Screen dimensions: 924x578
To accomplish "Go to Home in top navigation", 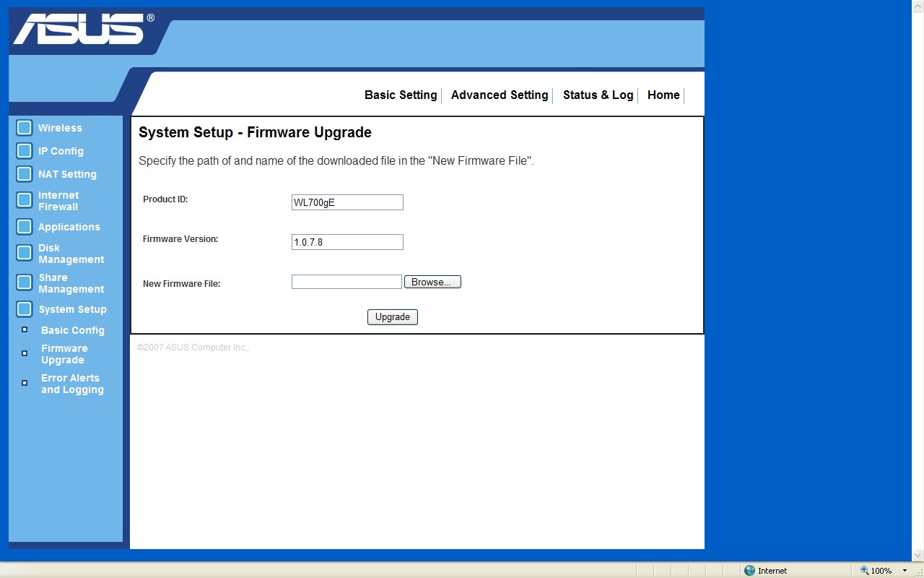I will point(663,95).
